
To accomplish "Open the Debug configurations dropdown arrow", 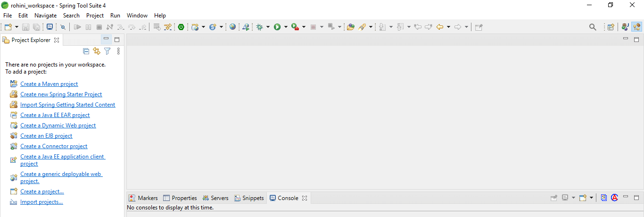I will click(268, 27).
